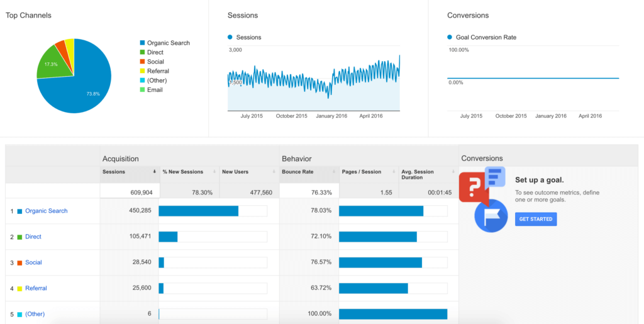The image size is (644, 324).
Task: Click the Acquisition section header
Action: (120, 159)
